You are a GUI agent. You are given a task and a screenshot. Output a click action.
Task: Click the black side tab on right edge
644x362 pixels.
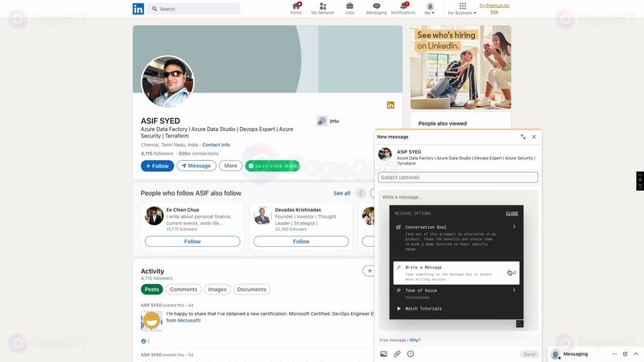click(640, 181)
